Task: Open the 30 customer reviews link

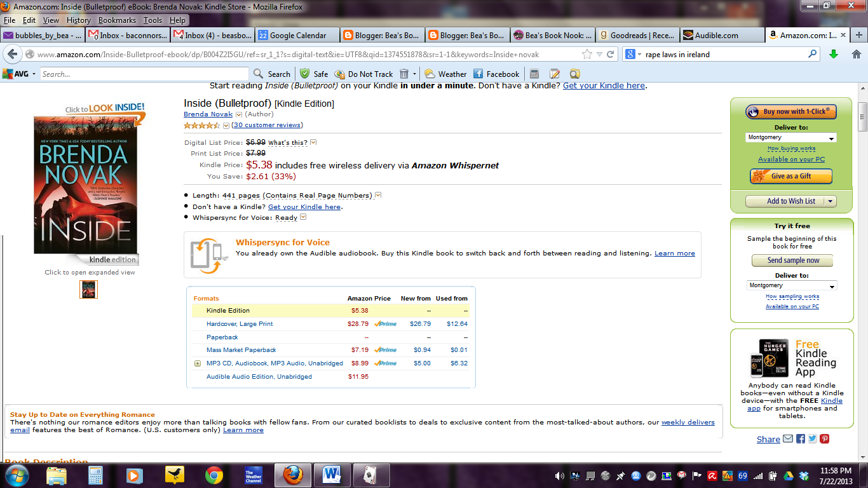Action: point(268,125)
